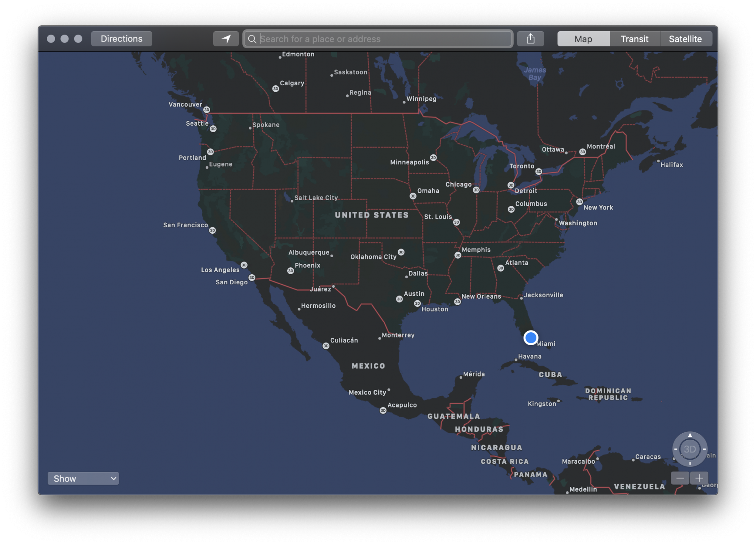Click the Mérida city label
This screenshot has width=756, height=545.
(x=474, y=374)
